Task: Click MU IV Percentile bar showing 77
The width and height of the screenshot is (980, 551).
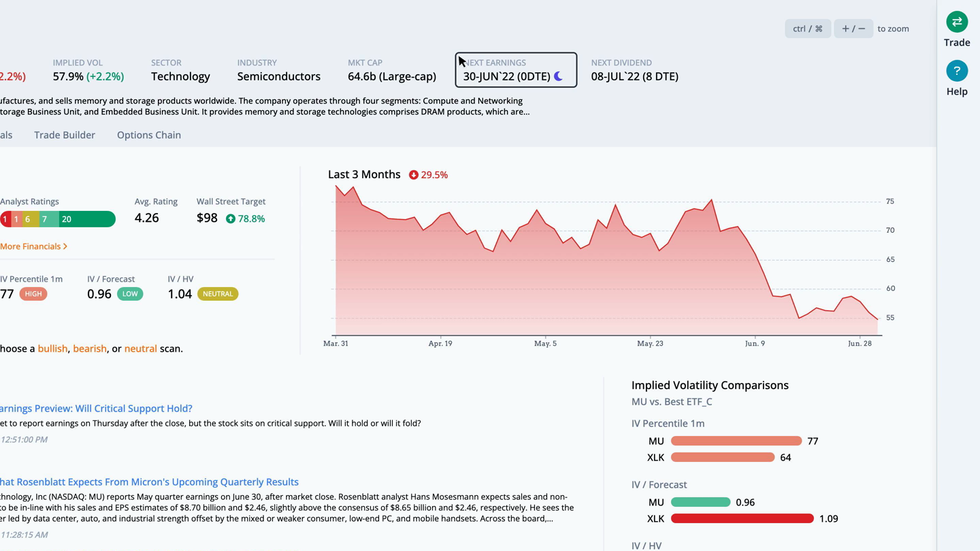Action: point(736,441)
